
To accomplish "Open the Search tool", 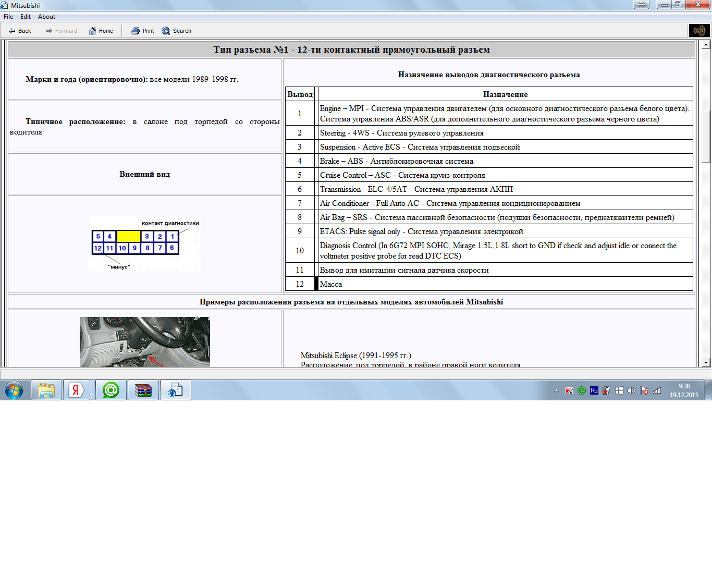I will [176, 31].
